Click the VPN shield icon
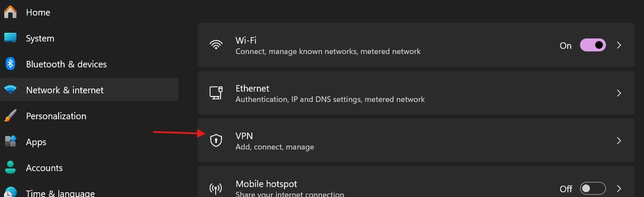 pyautogui.click(x=216, y=140)
